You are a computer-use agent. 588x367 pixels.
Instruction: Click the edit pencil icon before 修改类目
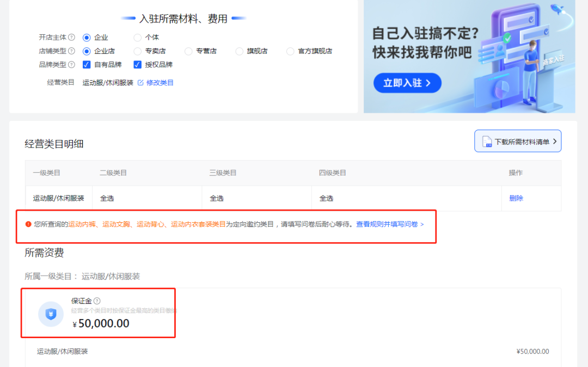[x=140, y=82]
